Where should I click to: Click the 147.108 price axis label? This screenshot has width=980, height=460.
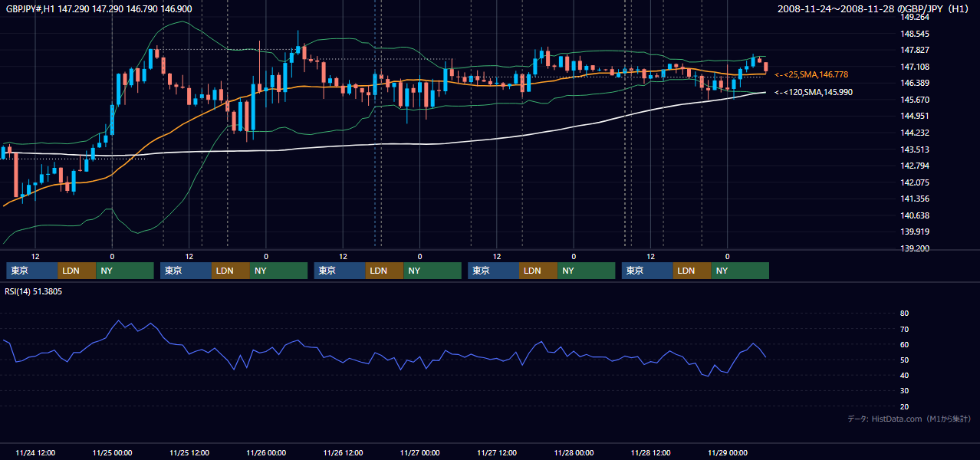915,67
